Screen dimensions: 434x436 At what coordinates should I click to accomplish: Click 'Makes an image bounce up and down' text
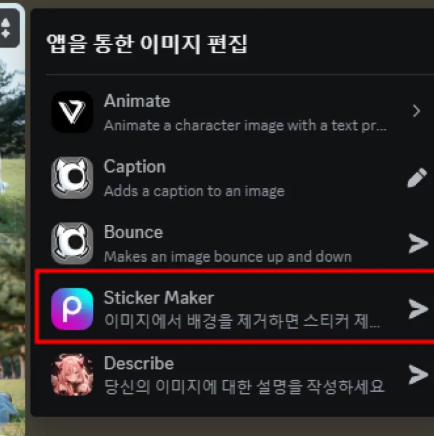pyautogui.click(x=228, y=257)
